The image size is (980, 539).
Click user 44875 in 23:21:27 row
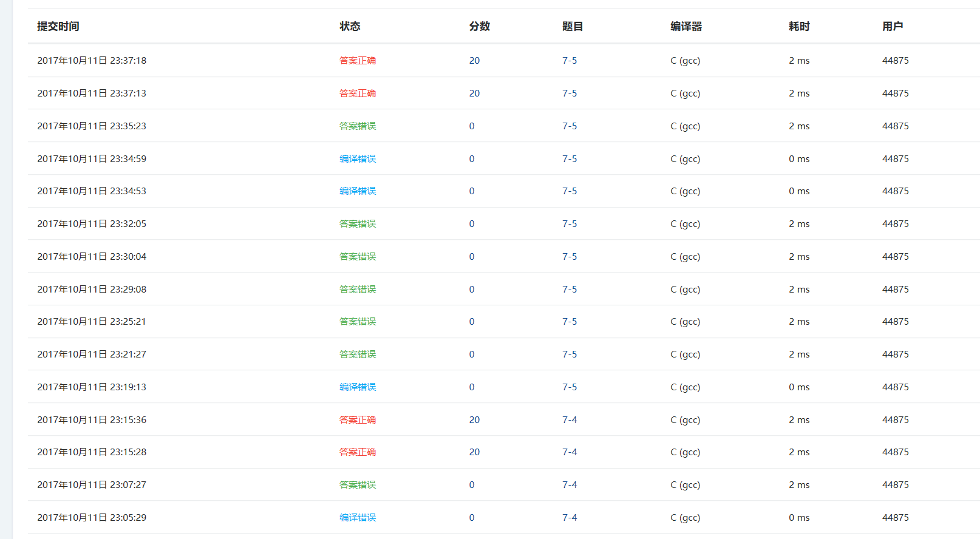pos(896,354)
